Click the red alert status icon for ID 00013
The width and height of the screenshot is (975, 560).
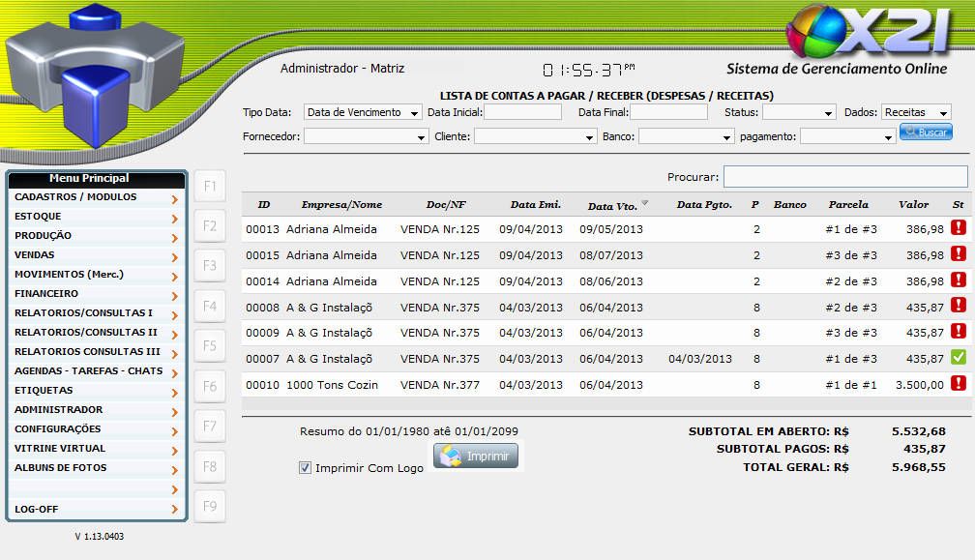[959, 228]
